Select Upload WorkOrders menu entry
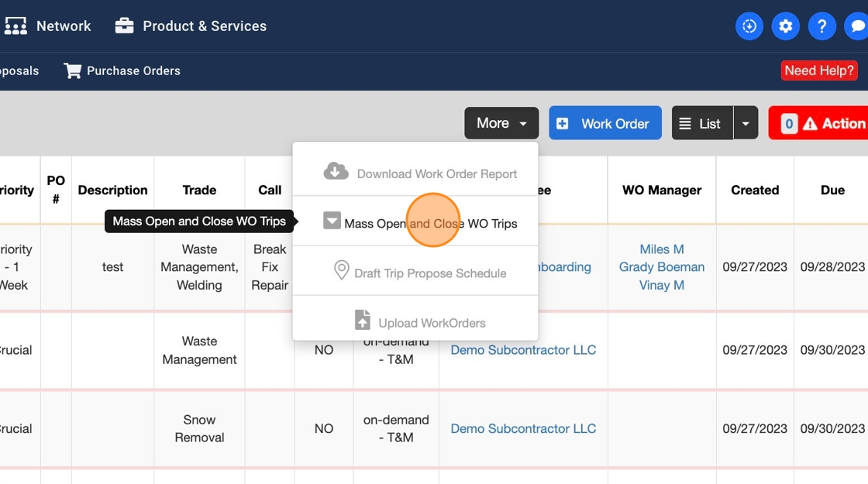The height and width of the screenshot is (484, 868). [431, 323]
